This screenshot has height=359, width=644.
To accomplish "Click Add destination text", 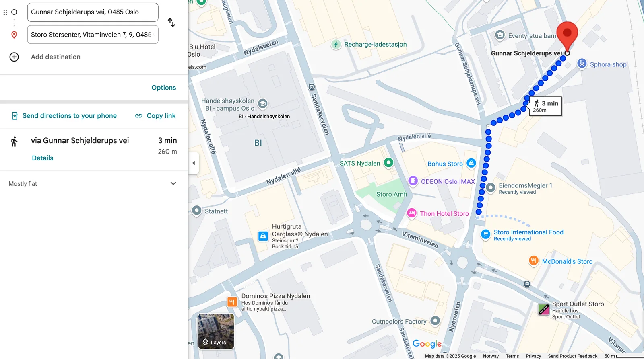I will coord(56,57).
